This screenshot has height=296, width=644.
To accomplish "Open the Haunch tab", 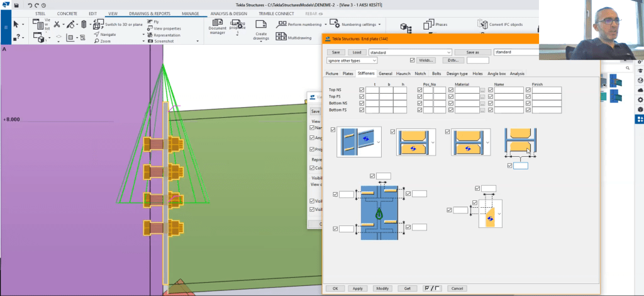I will tap(403, 74).
